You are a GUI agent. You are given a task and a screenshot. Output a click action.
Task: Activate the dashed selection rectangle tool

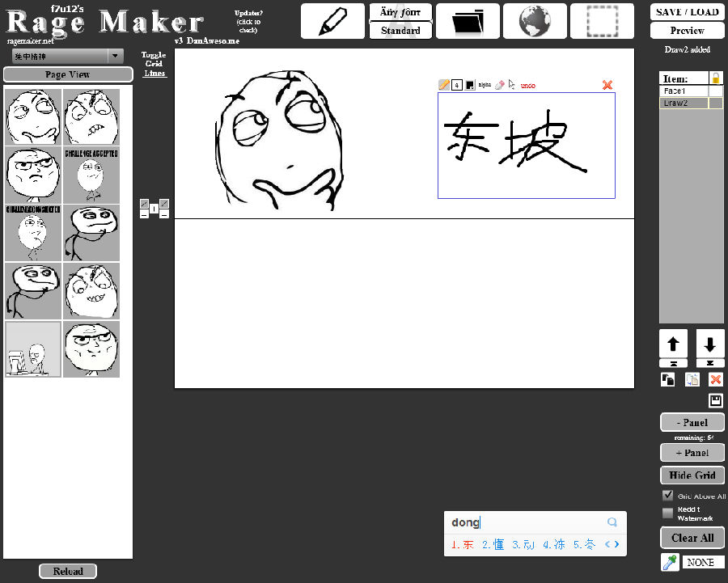click(x=602, y=21)
